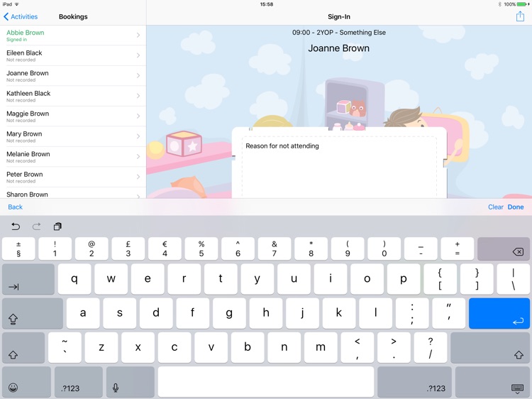Tap chevron next to Eileen Black
The height and width of the screenshot is (399, 532).
pyautogui.click(x=138, y=55)
